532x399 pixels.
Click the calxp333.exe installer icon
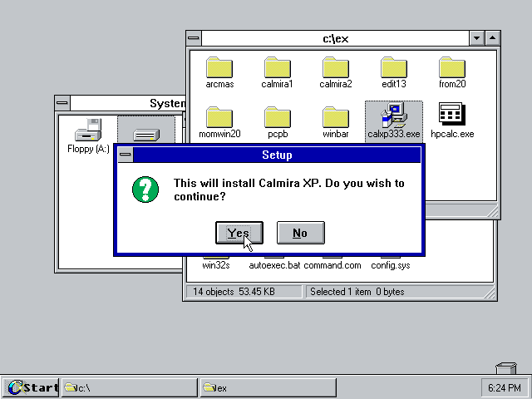click(394, 116)
